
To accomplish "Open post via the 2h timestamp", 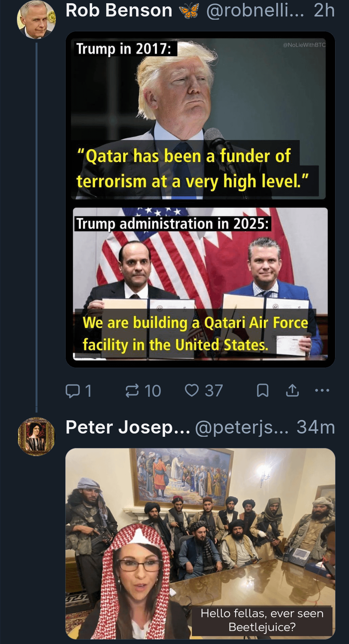I will 324,10.
